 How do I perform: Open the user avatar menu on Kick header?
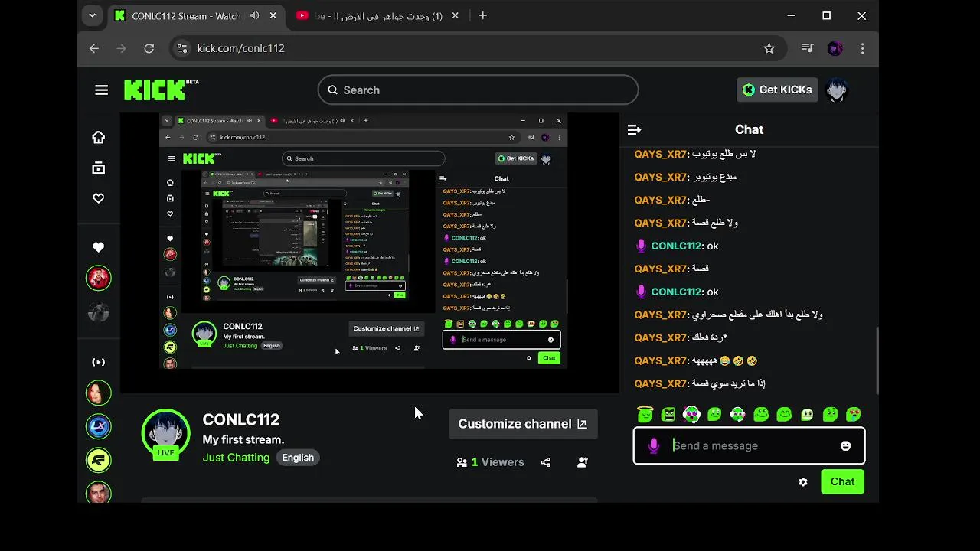(x=837, y=90)
